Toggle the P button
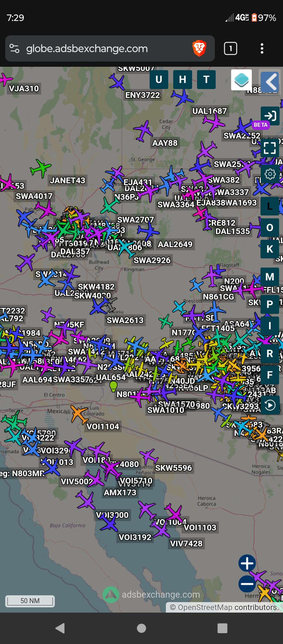This screenshot has height=644, width=283. pyautogui.click(x=270, y=304)
